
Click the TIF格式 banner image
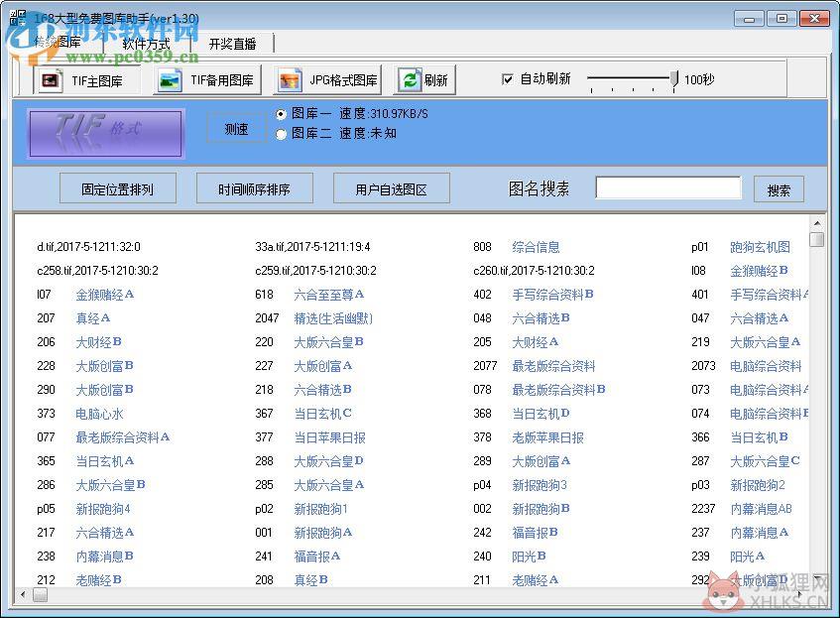[x=105, y=134]
